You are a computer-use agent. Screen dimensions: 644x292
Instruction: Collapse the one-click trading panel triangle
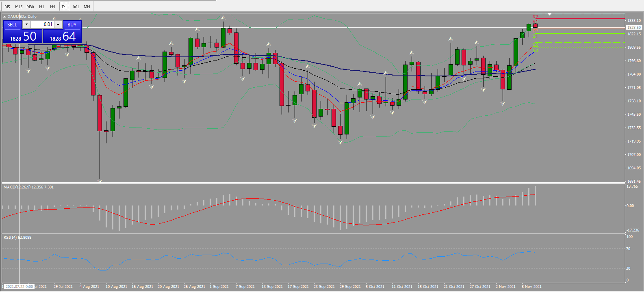(5, 17)
